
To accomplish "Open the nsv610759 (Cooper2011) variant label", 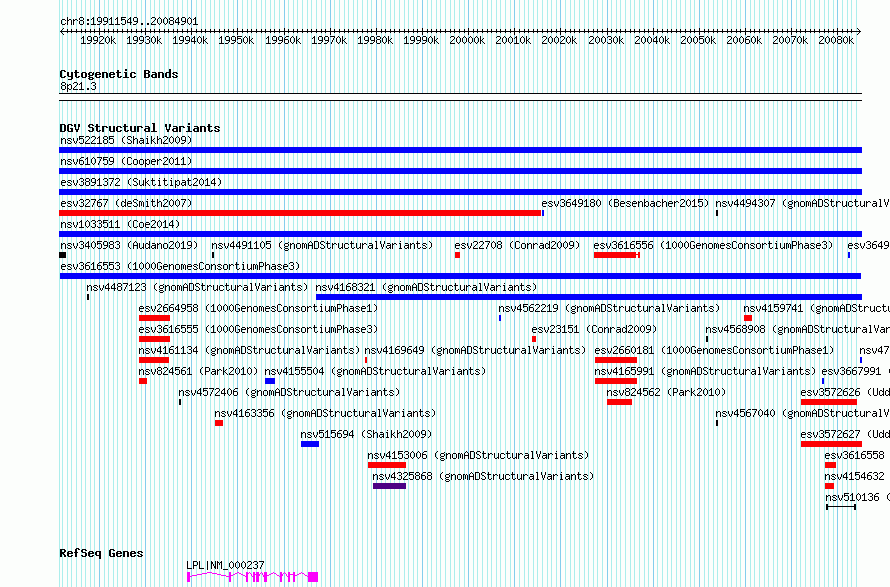I will tap(126, 161).
